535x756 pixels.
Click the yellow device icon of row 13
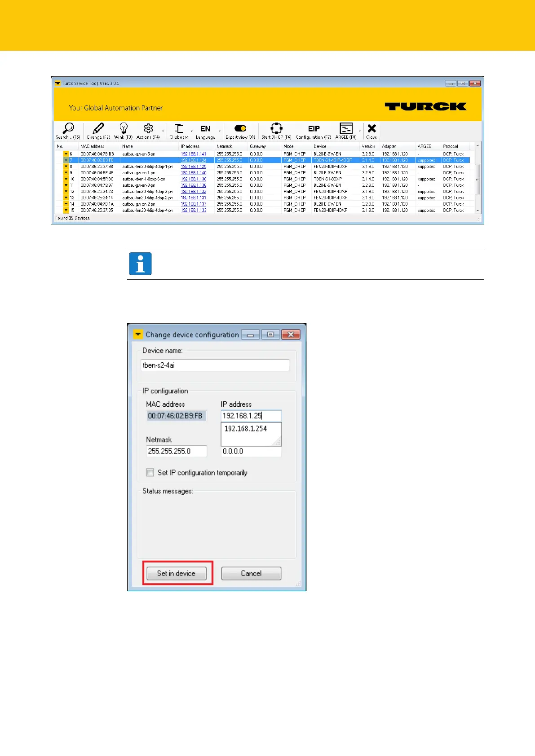[x=66, y=198]
